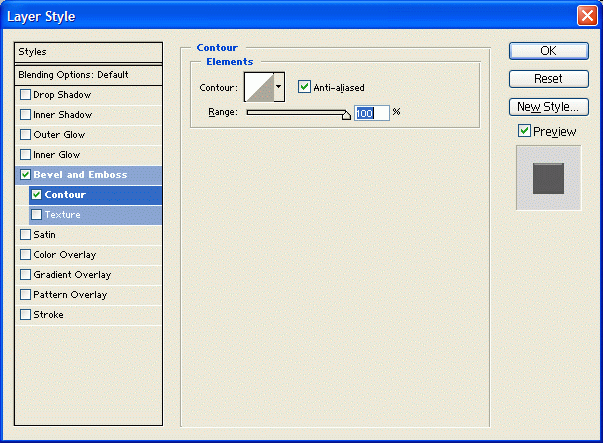Click the Range percentage input field

[x=371, y=113]
